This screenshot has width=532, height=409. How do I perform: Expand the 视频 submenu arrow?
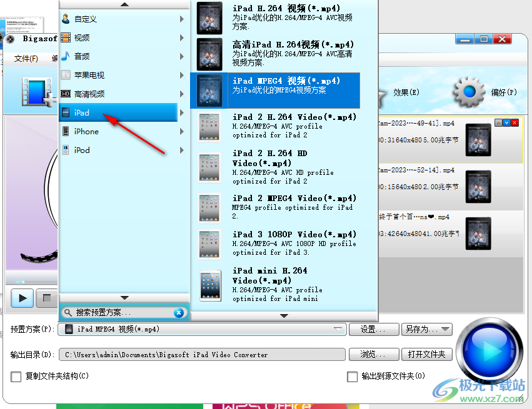182,37
